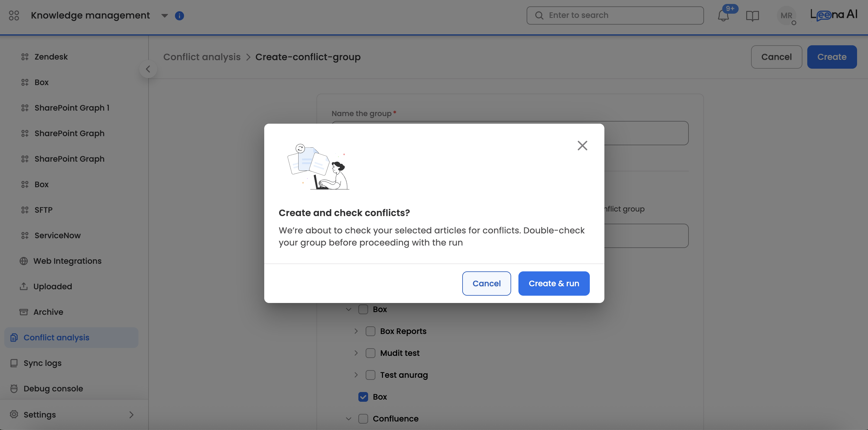Focus the Enter to search field
The height and width of the screenshot is (430, 868).
615,15
